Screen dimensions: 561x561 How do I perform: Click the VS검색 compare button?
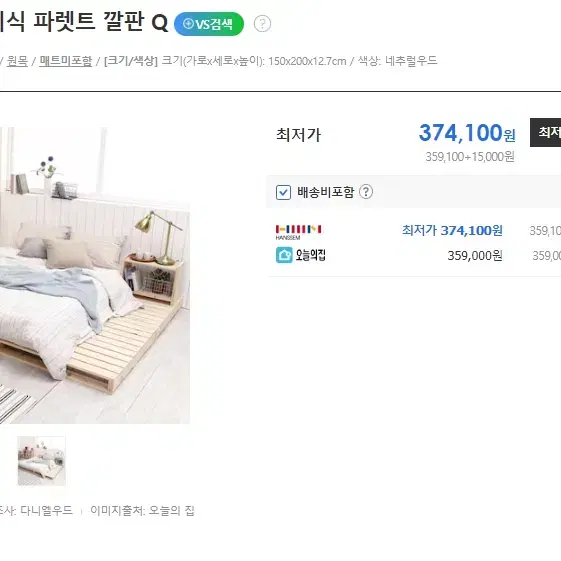[209, 24]
